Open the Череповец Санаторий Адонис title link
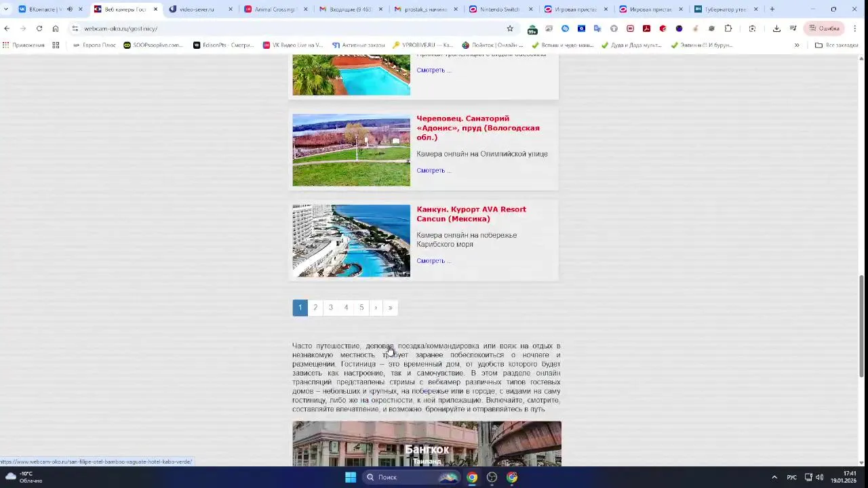 coord(478,128)
